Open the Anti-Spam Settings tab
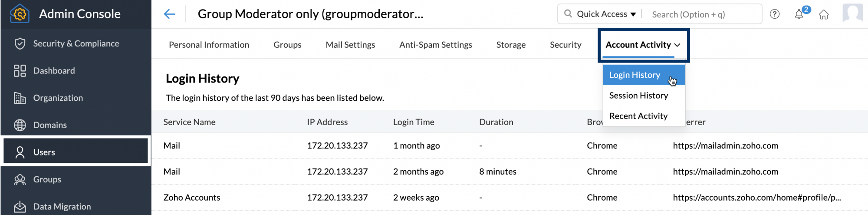The width and height of the screenshot is (868, 215). coord(435,45)
